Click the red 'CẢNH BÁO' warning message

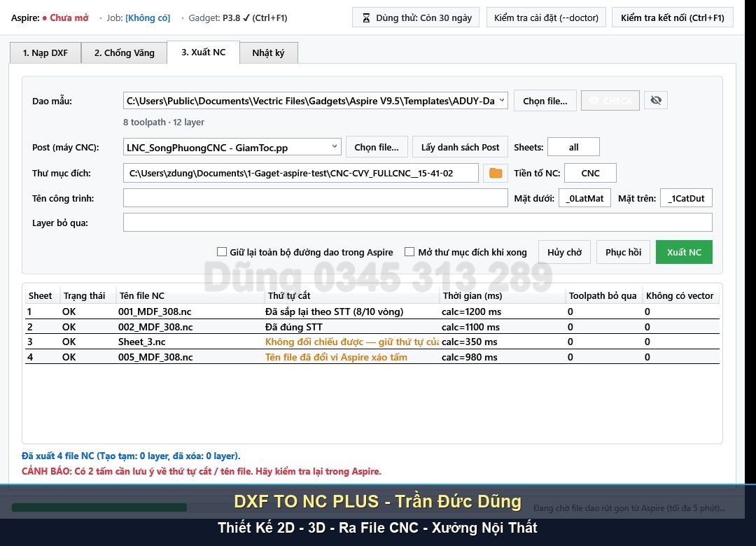(202, 471)
